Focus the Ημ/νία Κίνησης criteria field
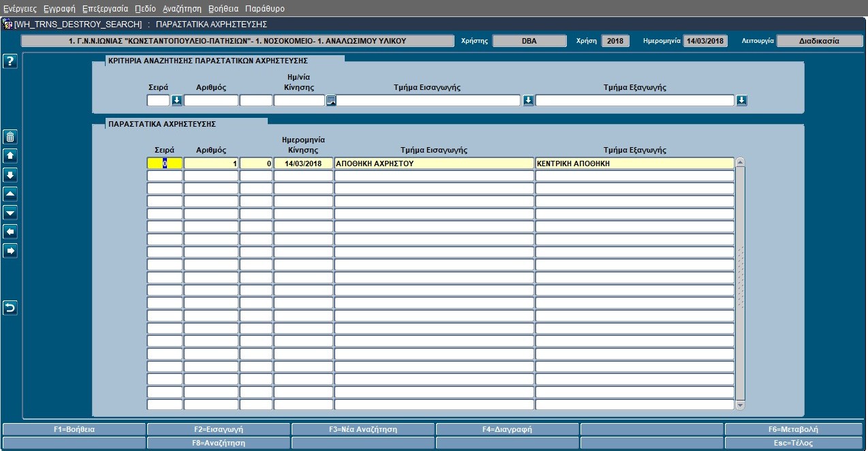 (299, 101)
